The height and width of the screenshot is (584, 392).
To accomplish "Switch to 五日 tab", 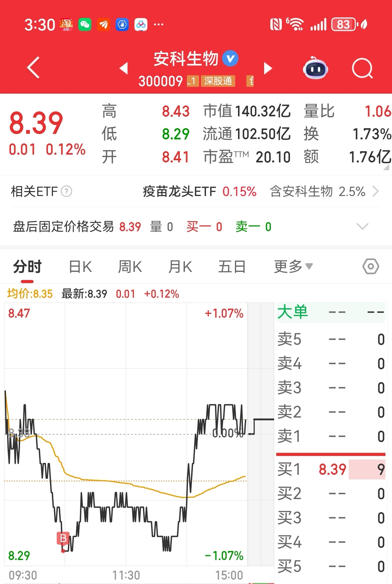I will pyautogui.click(x=232, y=267).
